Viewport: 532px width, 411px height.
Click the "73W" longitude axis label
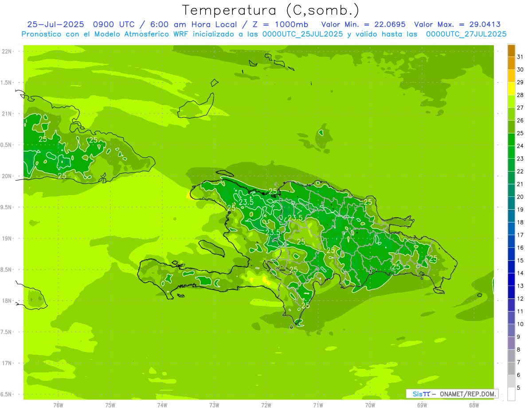214,405
